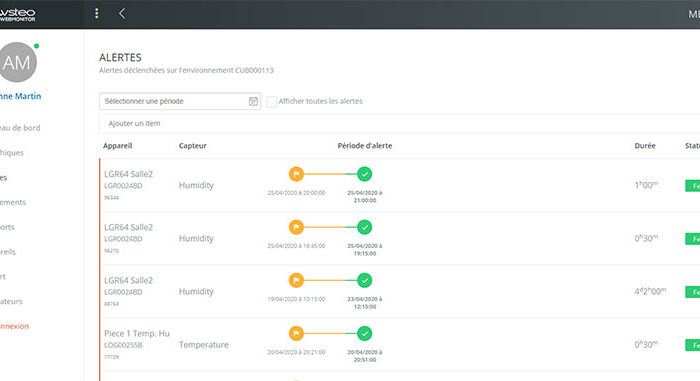Click Temperature sensor cell
Screen dimensions: 700x381
coord(204,345)
